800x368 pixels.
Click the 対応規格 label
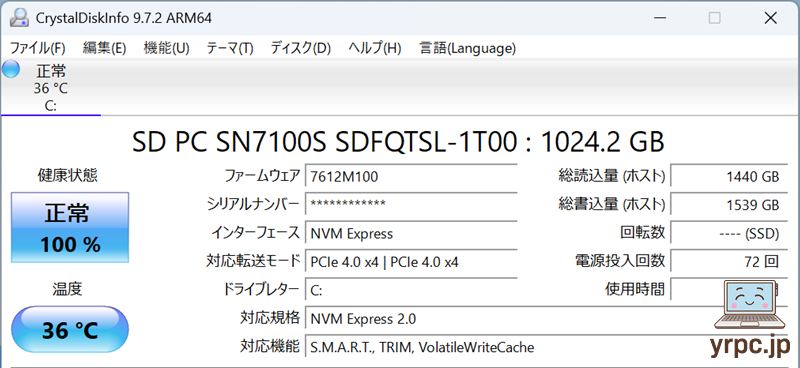click(x=270, y=318)
